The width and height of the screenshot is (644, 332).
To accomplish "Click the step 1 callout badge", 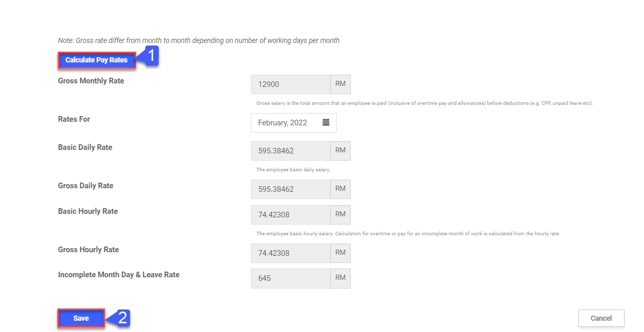I will (151, 56).
